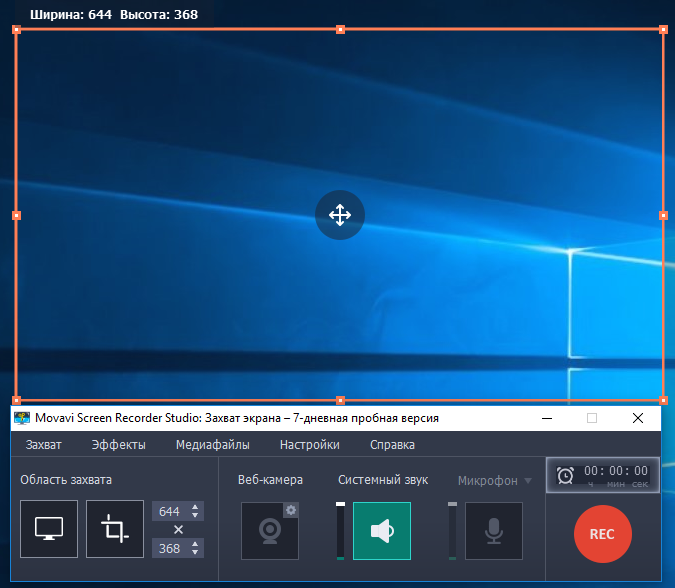Image resolution: width=675 pixels, height=588 pixels.
Task: Open webcam settings gear icon
Action: [291, 510]
